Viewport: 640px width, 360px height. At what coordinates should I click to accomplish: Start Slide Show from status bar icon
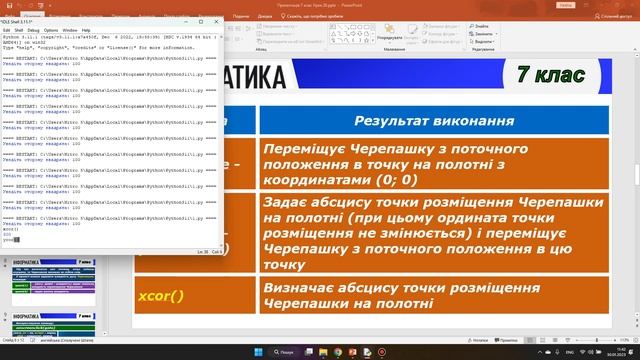click(568, 340)
